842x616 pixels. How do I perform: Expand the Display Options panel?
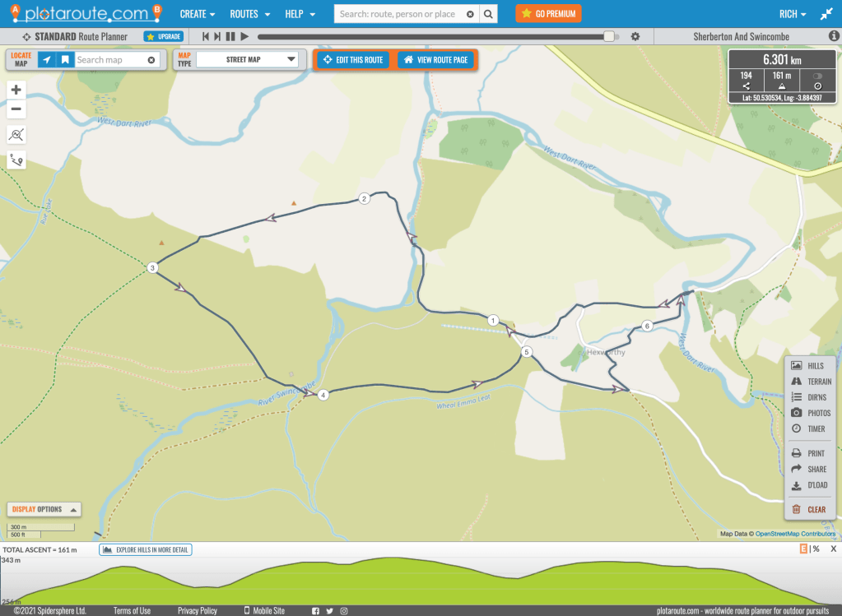44,509
